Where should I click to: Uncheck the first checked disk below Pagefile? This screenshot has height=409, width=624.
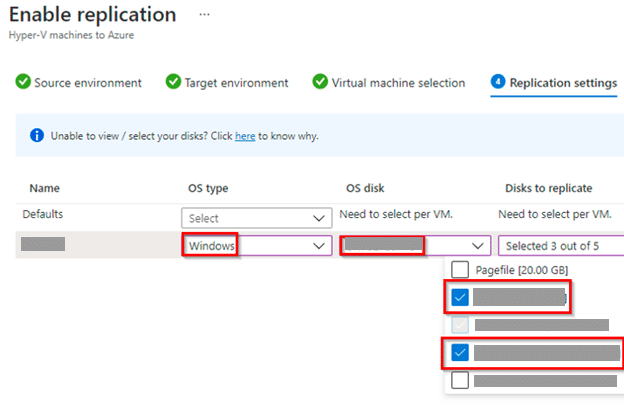(460, 297)
